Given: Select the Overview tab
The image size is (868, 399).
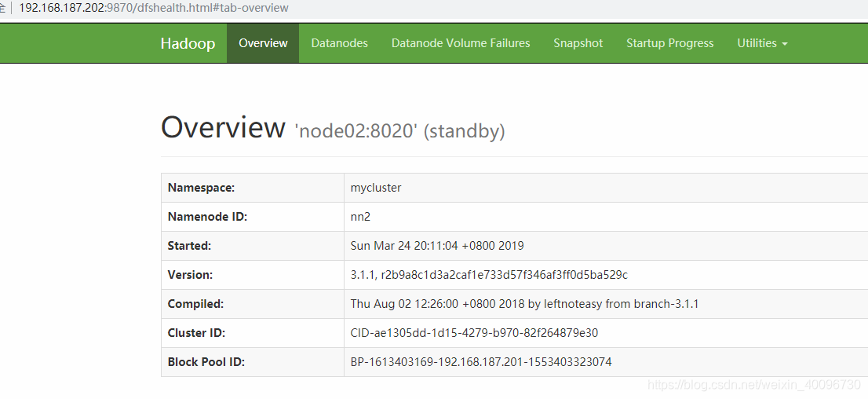Looking at the screenshot, I should [263, 43].
